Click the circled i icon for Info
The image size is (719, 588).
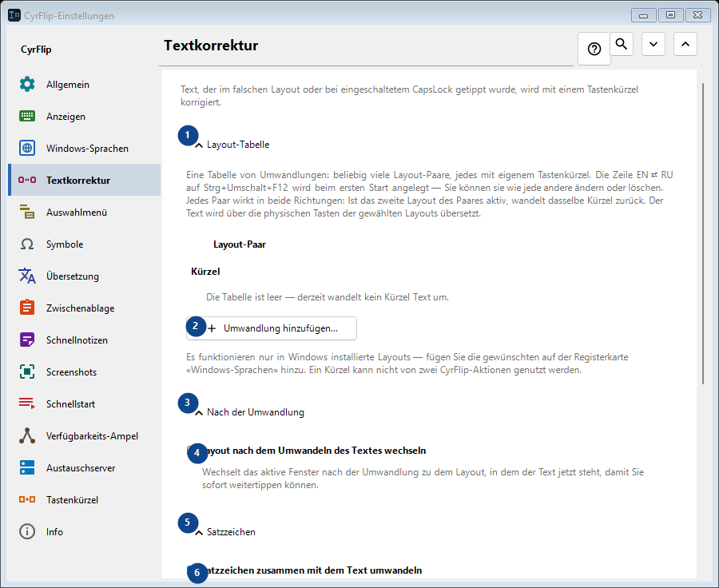pos(27,531)
